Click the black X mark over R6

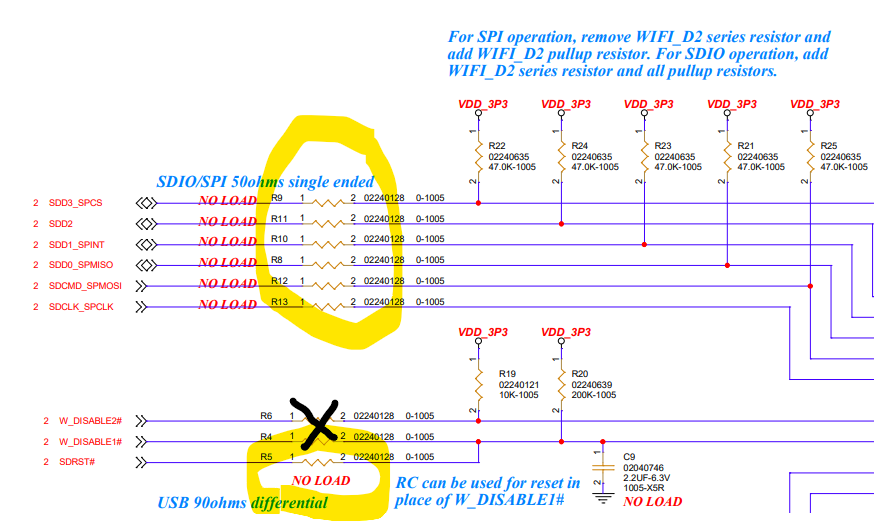click(x=319, y=424)
